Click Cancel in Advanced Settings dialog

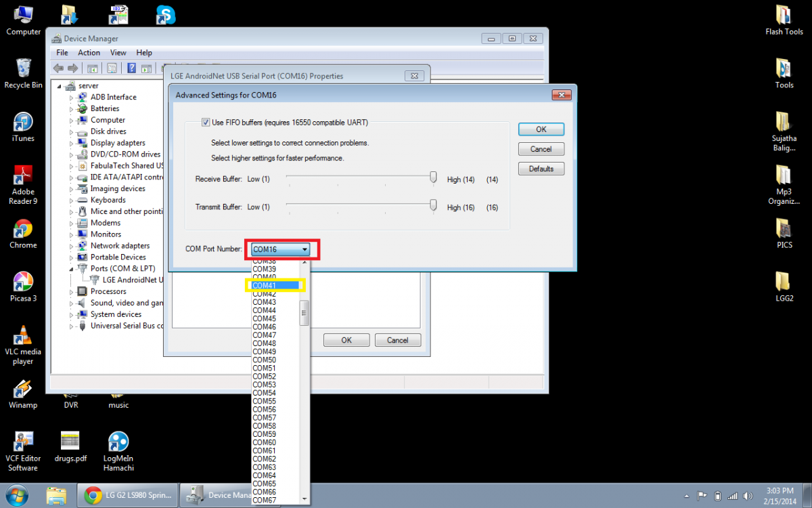click(541, 149)
